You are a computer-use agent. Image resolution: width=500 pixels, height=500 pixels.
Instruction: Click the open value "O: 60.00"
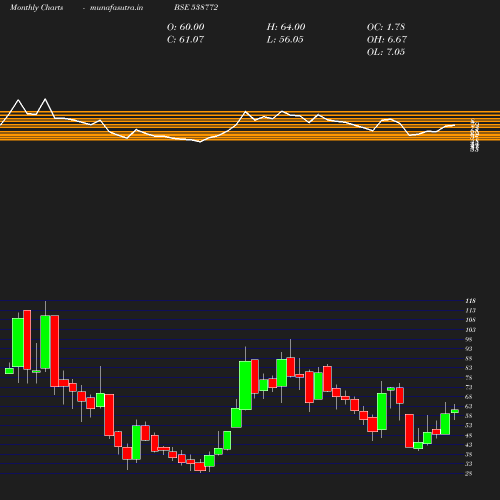185,27
